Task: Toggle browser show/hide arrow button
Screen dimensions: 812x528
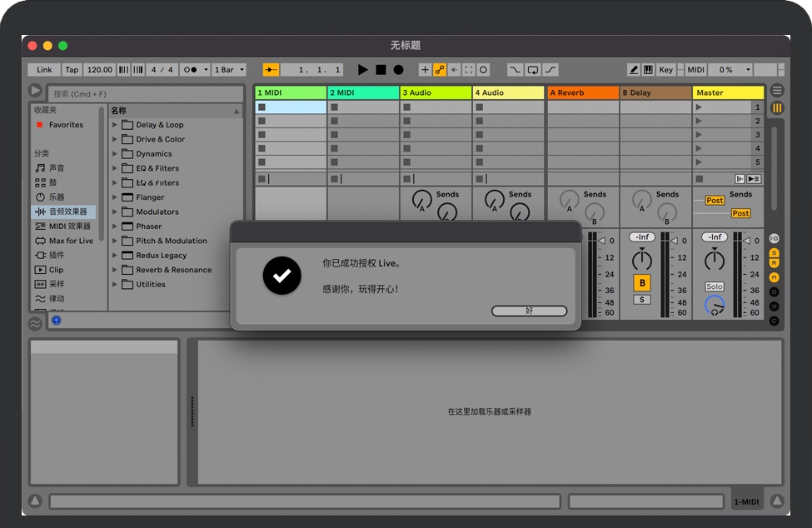Action: click(35, 91)
